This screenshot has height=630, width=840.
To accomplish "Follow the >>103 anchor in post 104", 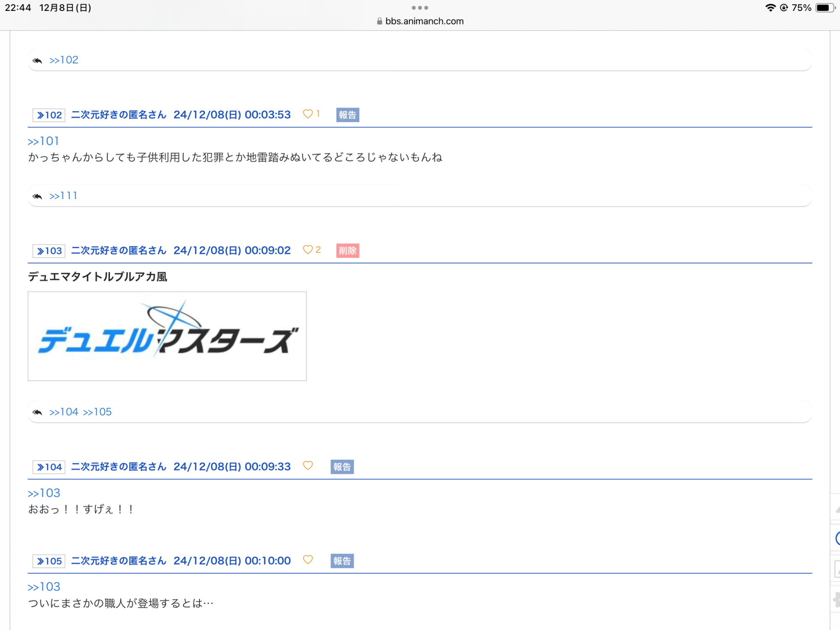I will [44, 493].
